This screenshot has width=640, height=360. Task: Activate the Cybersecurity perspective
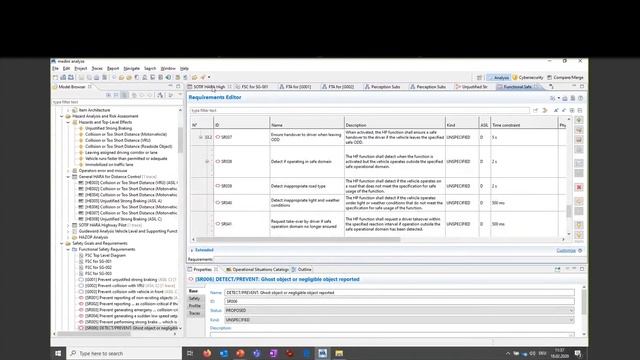(528, 77)
